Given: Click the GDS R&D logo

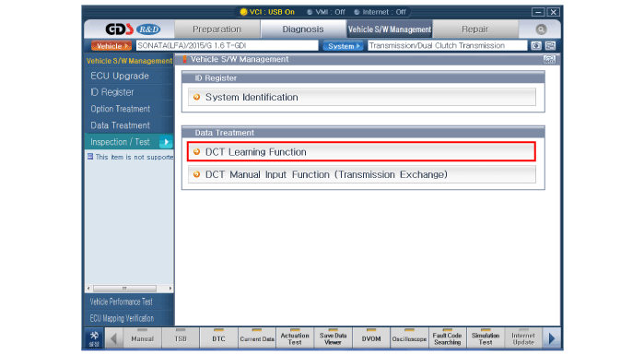Looking at the screenshot, I should coord(133,30).
